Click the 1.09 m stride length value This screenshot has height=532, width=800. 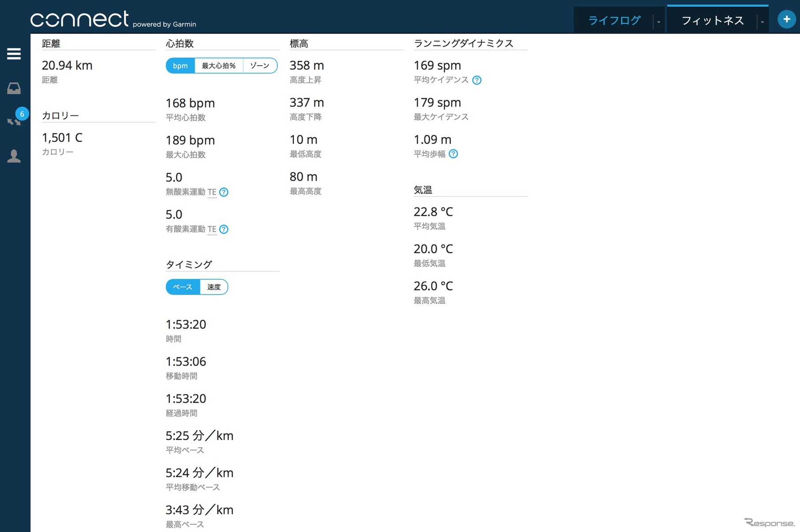pos(432,140)
